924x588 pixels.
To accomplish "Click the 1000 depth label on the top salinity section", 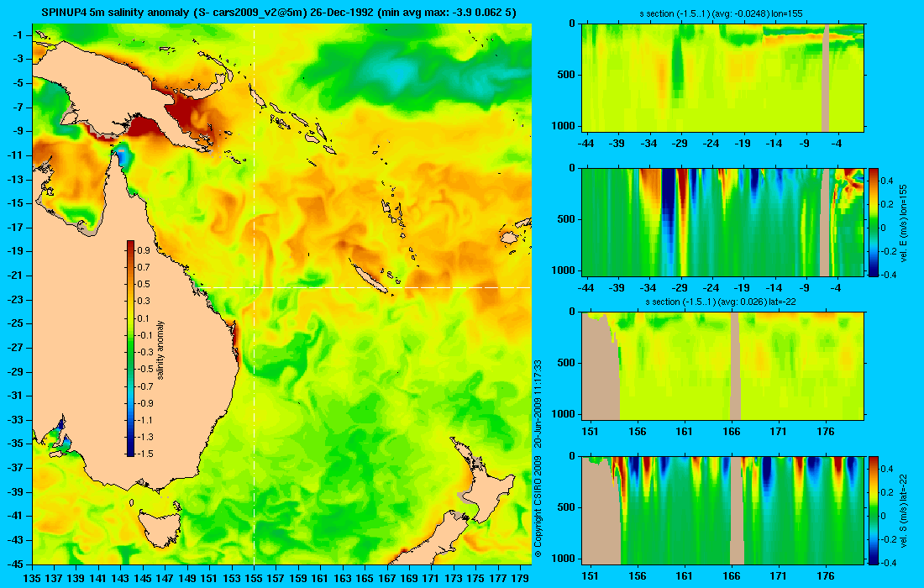I will click(564, 125).
